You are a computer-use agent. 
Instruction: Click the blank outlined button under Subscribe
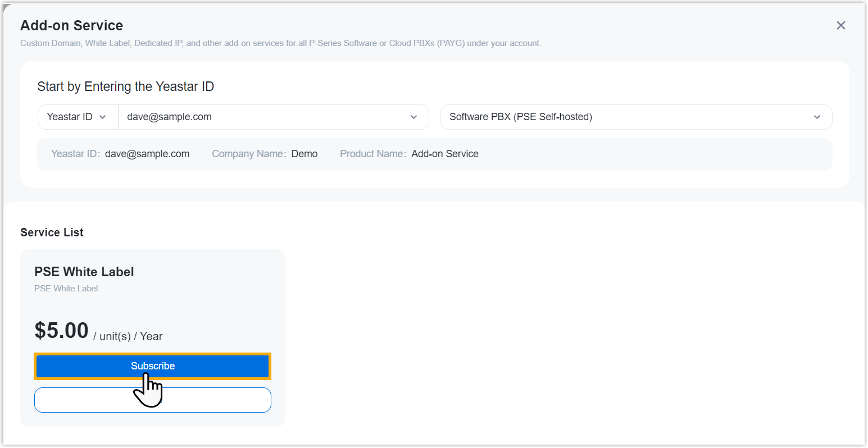(x=153, y=400)
